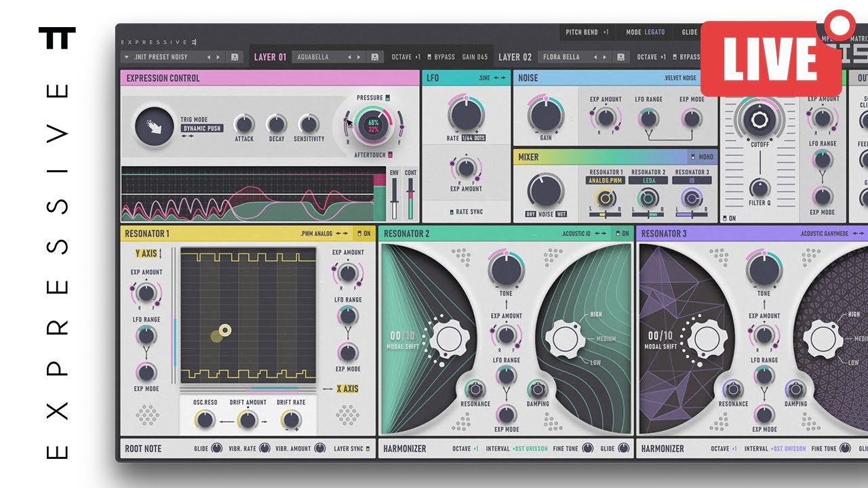
Task: Click Layer 01 GAIN 045 value
Action: (475, 57)
